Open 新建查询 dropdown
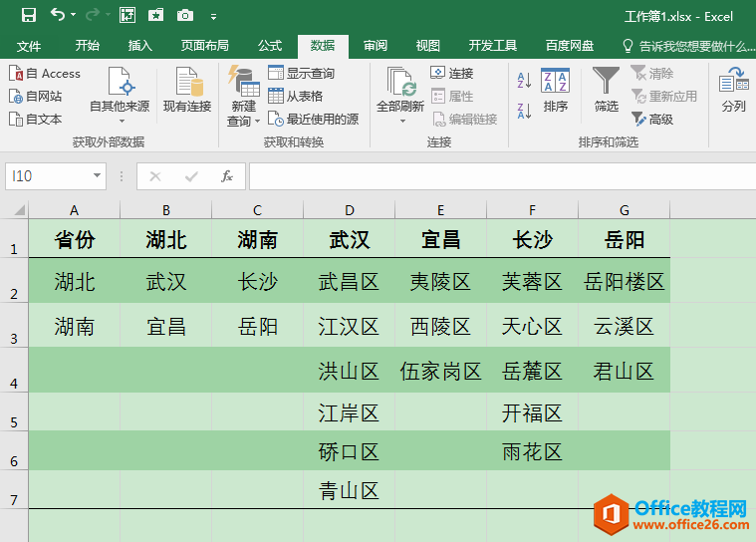756x542 pixels. click(243, 97)
